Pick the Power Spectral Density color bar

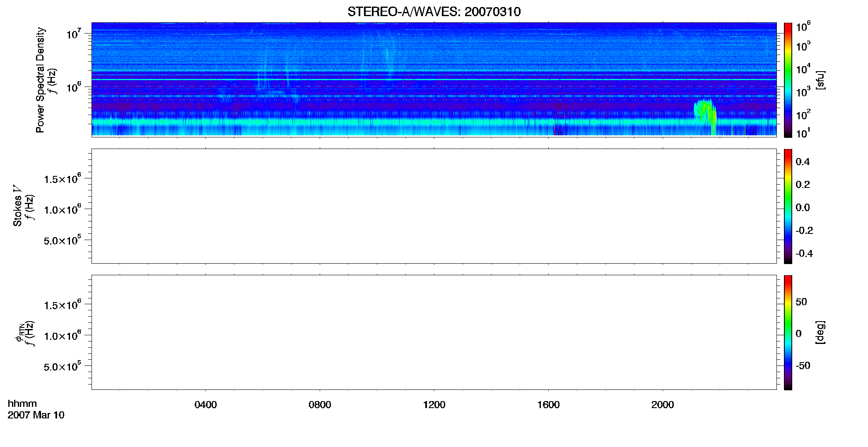[x=788, y=80]
